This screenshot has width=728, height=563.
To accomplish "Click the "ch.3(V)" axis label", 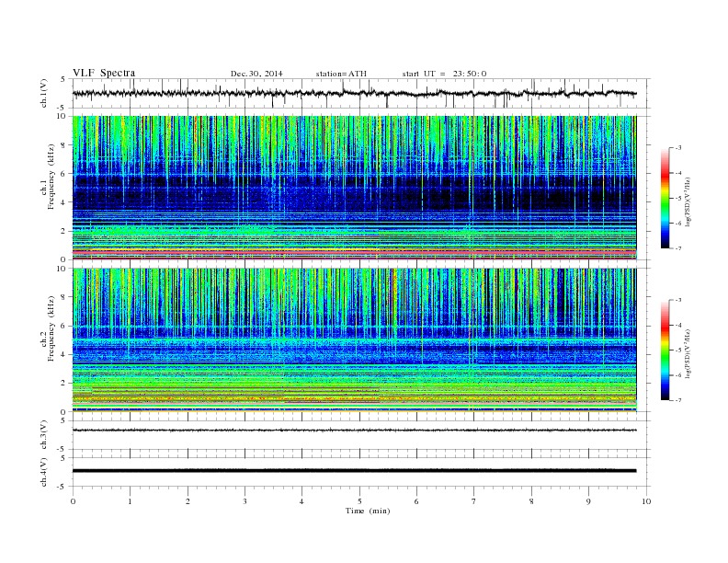I will click(x=44, y=435).
